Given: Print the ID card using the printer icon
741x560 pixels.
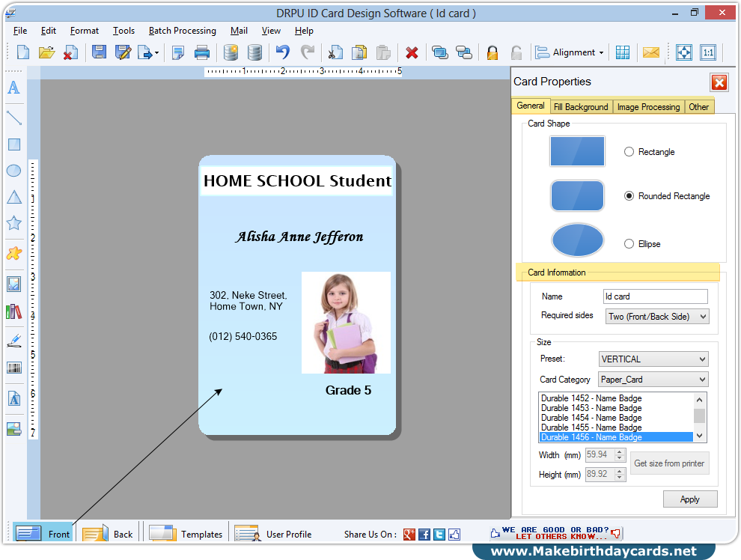Looking at the screenshot, I should tap(202, 52).
